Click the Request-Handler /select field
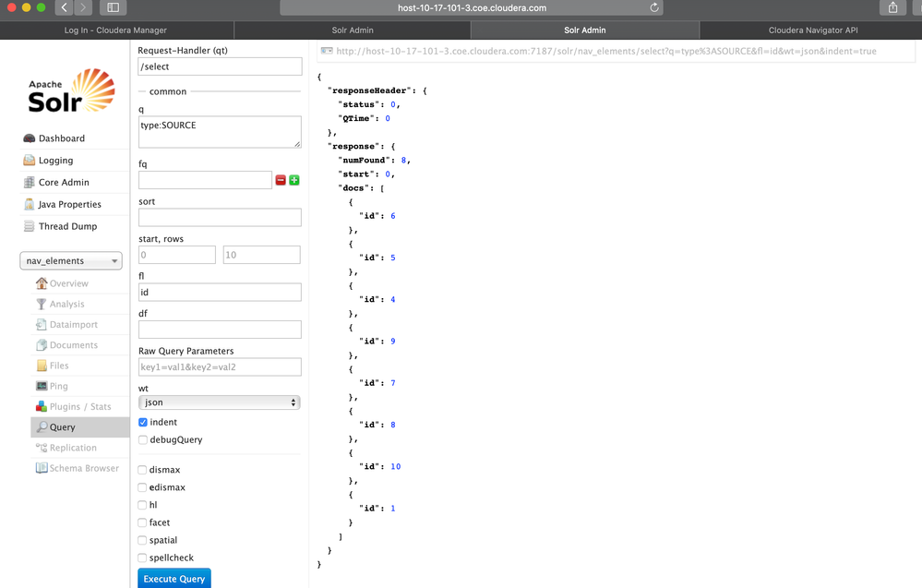This screenshot has height=588, width=922. pyautogui.click(x=220, y=66)
